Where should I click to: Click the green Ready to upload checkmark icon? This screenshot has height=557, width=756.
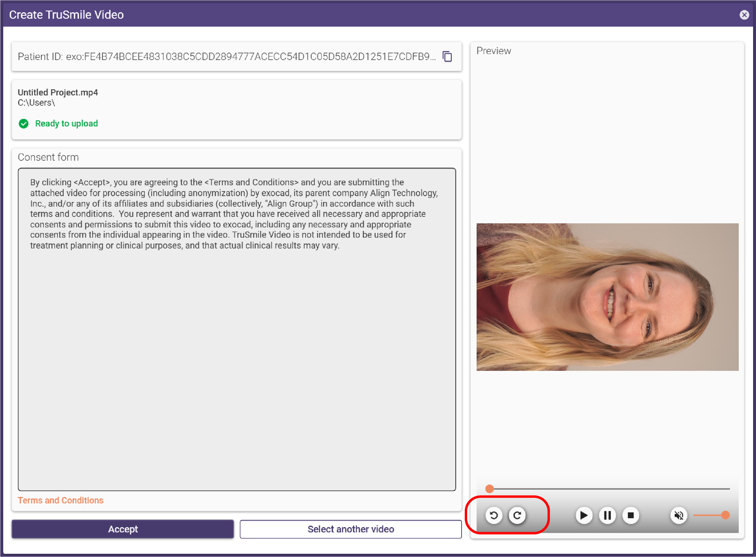click(24, 124)
